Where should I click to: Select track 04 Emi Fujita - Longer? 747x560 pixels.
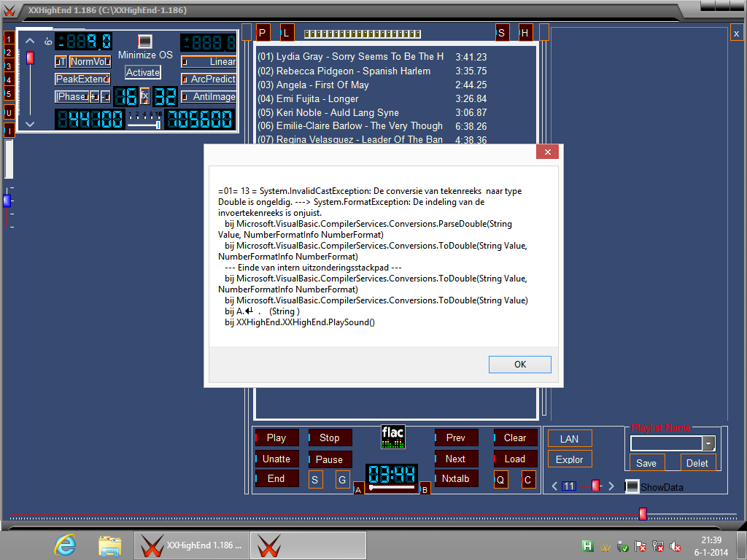pyautogui.click(x=372, y=99)
